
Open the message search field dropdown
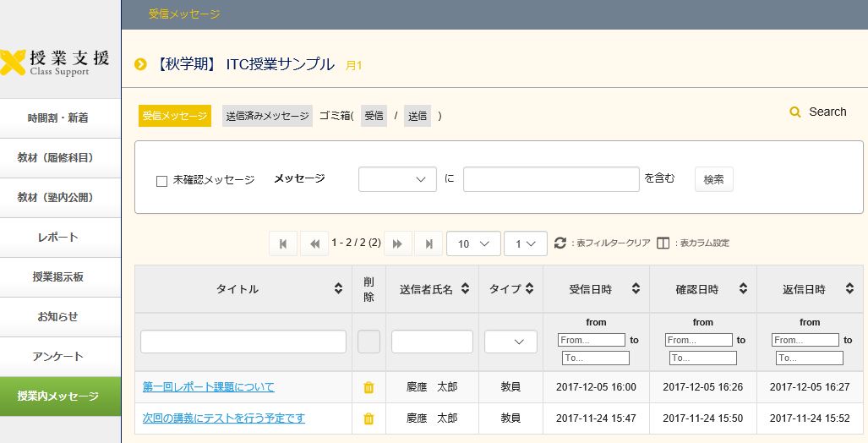click(x=397, y=179)
